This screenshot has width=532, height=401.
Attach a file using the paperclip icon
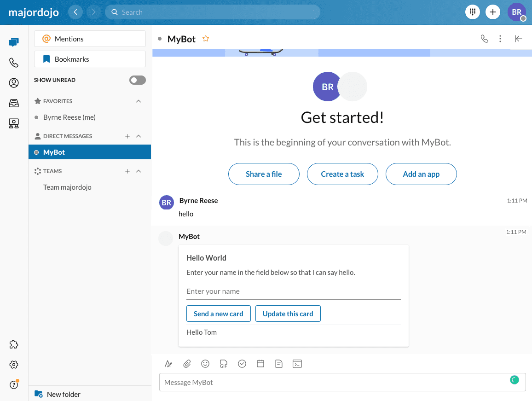187,364
